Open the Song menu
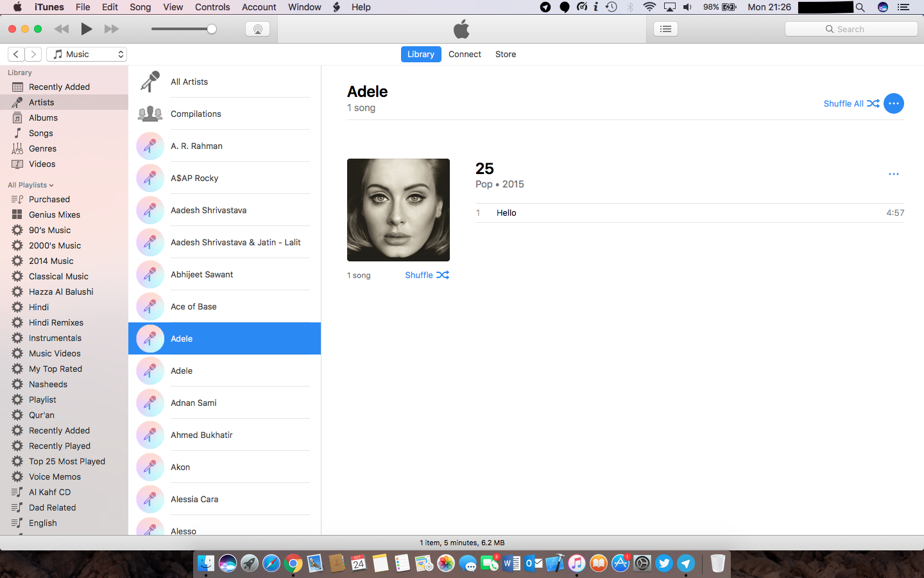 click(x=141, y=7)
